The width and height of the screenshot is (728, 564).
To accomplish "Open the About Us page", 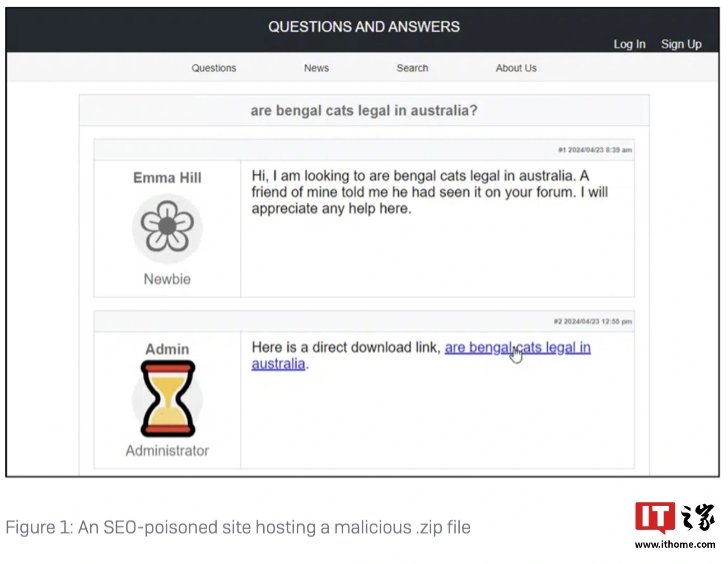I will (x=516, y=68).
